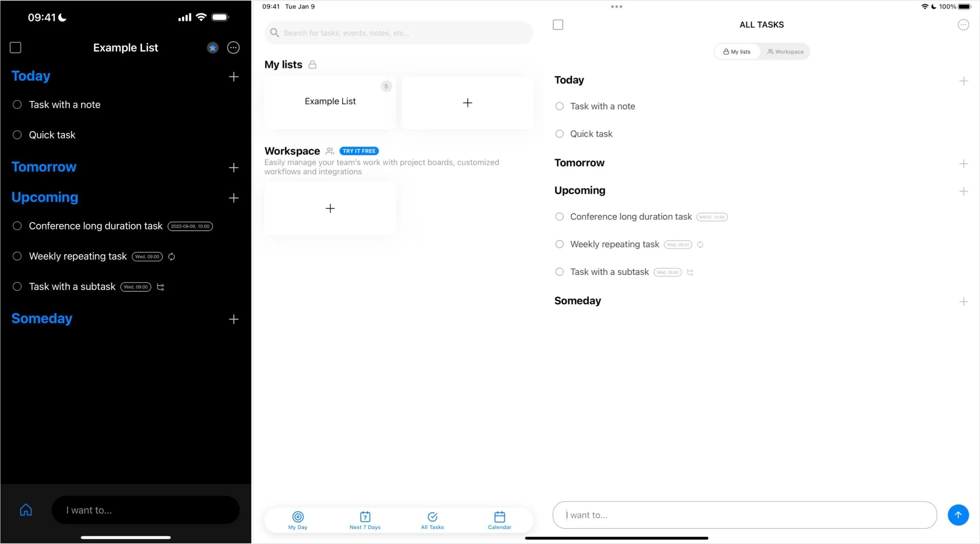Screen dimensions: 980x544
Task: Click the Today heading in dark view
Action: pyautogui.click(x=31, y=76)
